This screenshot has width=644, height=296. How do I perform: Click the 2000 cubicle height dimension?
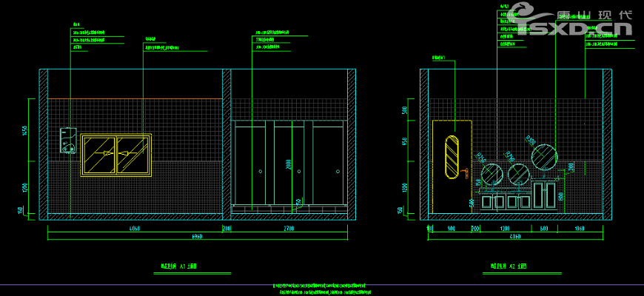pyautogui.click(x=289, y=164)
